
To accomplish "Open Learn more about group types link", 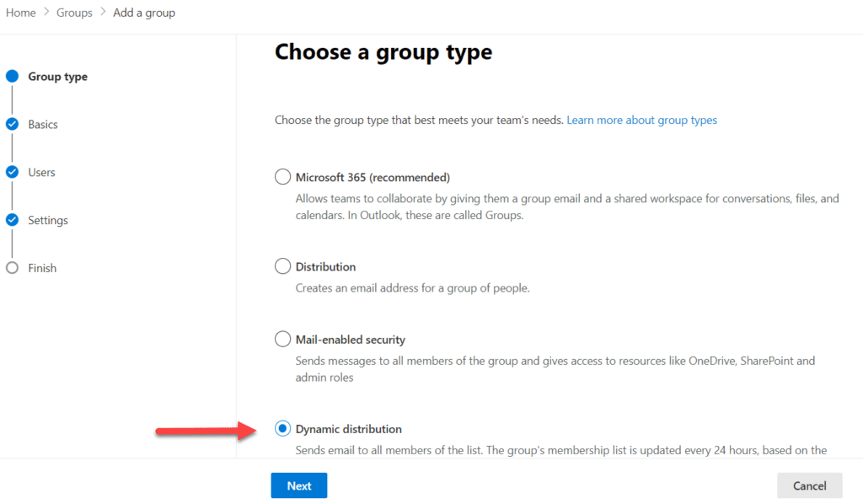I will pos(641,120).
